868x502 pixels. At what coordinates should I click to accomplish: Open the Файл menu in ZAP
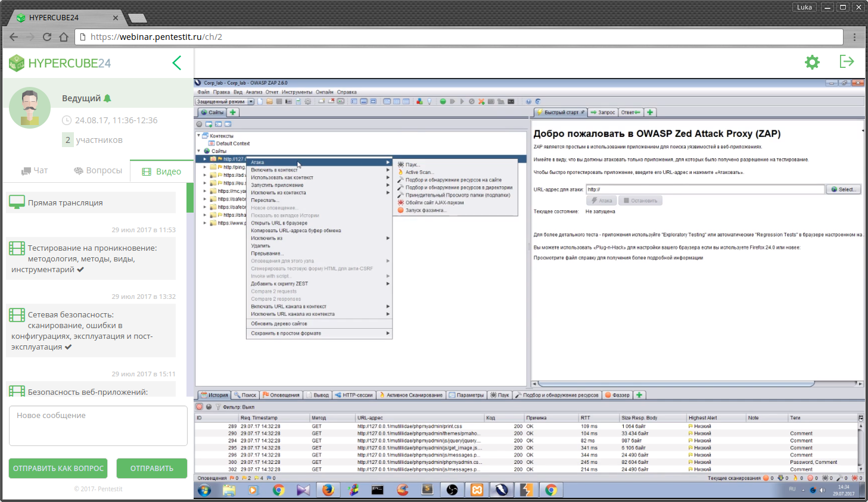click(x=203, y=92)
